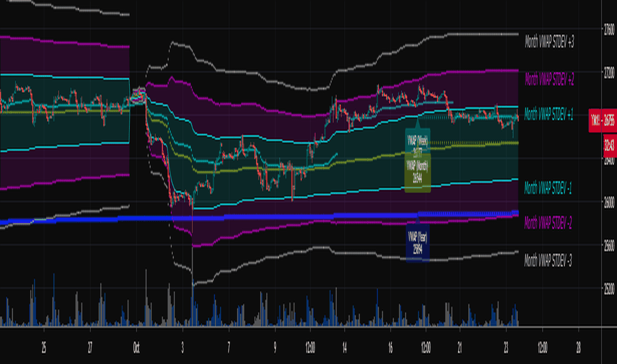Click the dark blue VWAP (Year) callout
This screenshot has height=364, width=617.
pos(418,242)
